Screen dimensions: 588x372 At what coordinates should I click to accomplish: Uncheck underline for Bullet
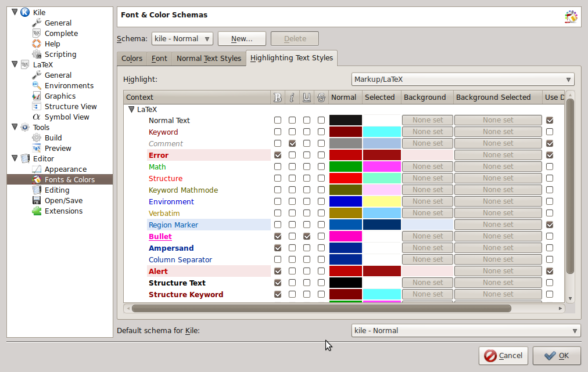[x=307, y=236]
